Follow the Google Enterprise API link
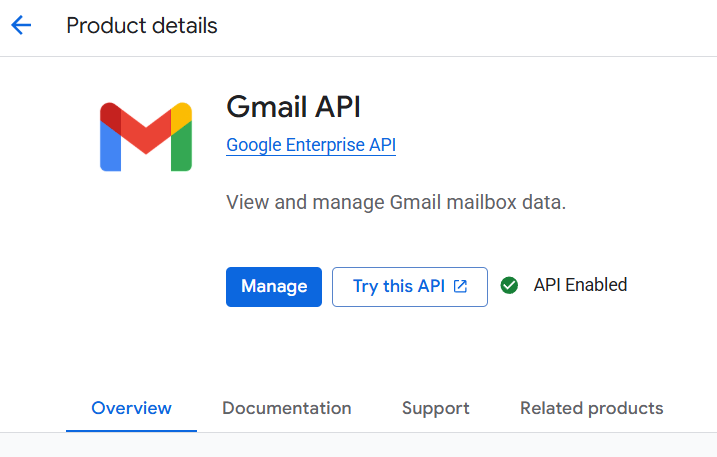Screen dimensions: 717x457 311,145
